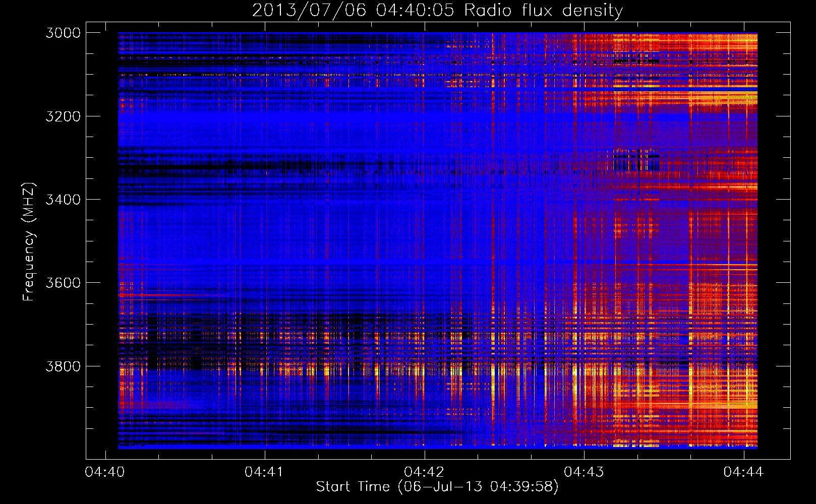
Task: Click the "Start Time (06-Jul-13 04:39:58)" label
Action: 437,487
